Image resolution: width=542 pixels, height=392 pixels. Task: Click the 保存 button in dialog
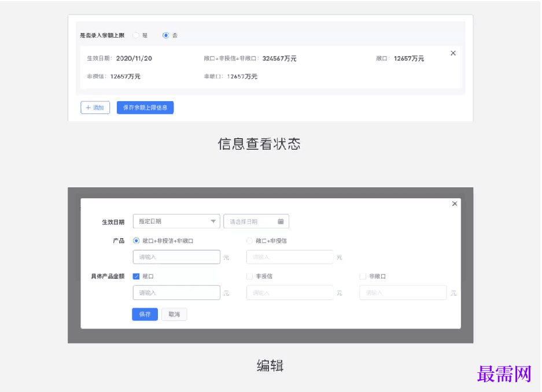point(145,315)
